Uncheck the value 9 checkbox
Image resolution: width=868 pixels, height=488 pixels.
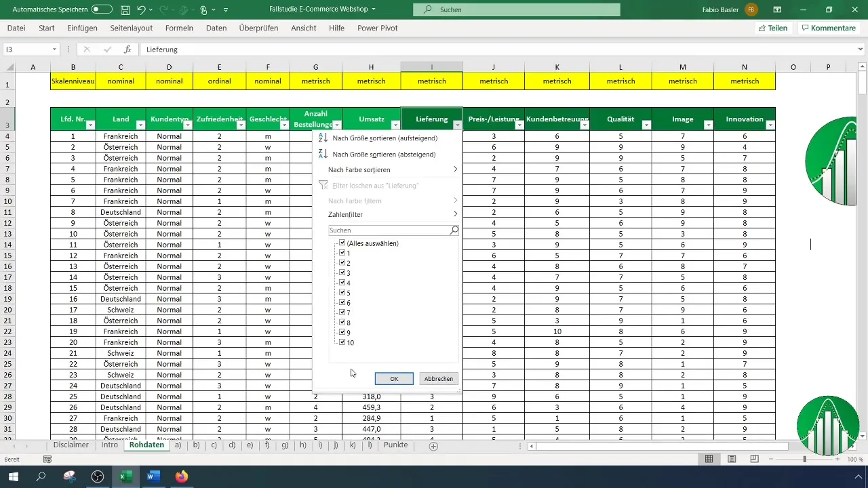point(342,332)
